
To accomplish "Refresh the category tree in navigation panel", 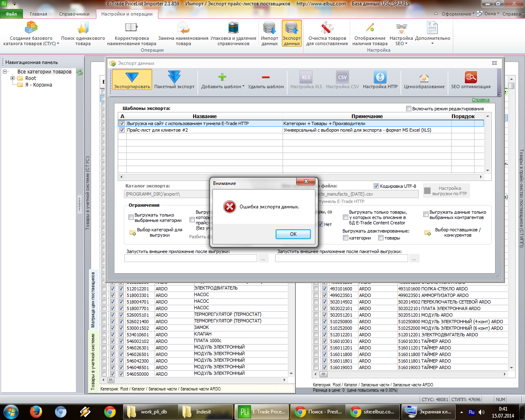I will click(x=80, y=72).
